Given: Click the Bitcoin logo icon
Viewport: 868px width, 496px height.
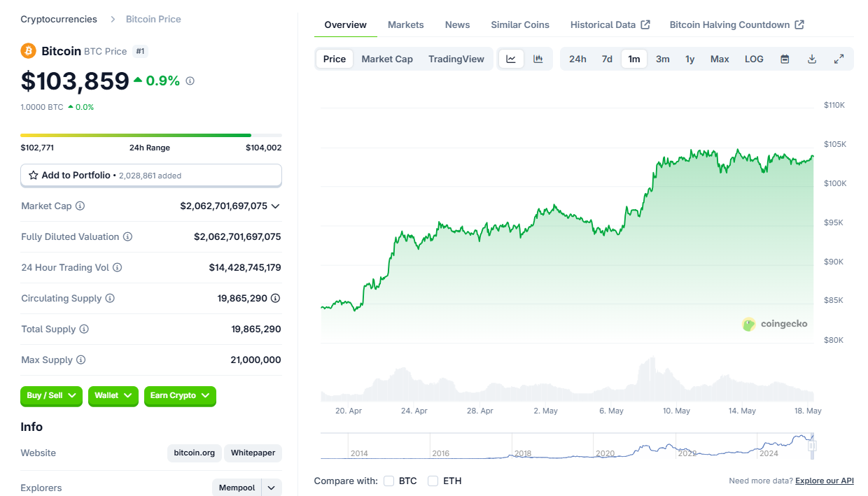Looking at the screenshot, I should (x=29, y=51).
